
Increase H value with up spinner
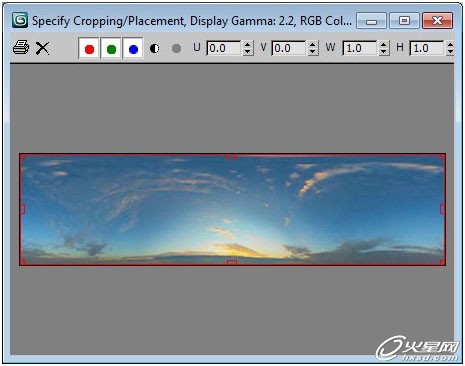(x=450, y=45)
